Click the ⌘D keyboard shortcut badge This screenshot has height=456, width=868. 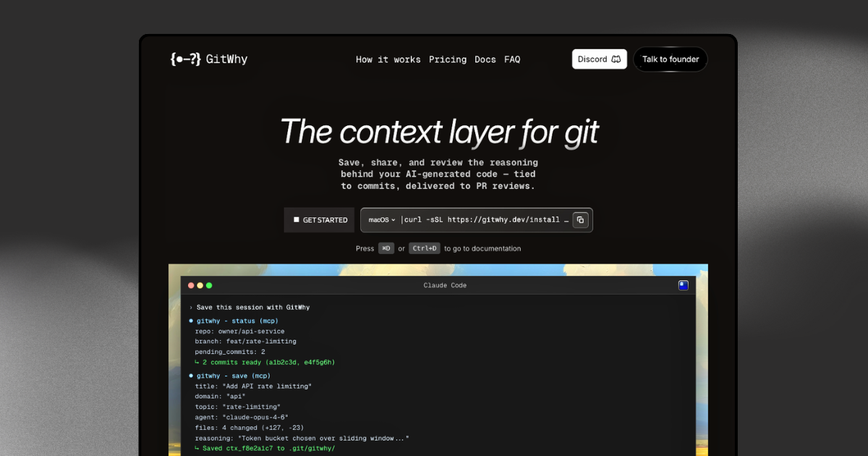click(x=386, y=248)
